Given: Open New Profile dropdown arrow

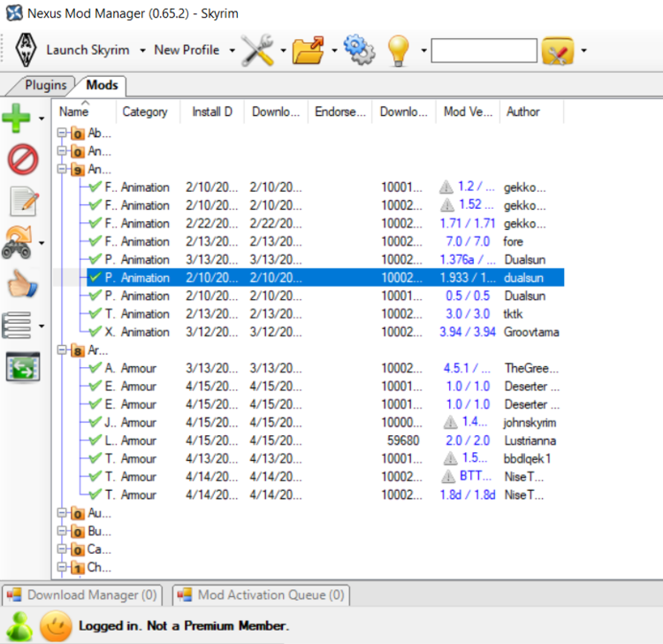Looking at the screenshot, I should (232, 50).
